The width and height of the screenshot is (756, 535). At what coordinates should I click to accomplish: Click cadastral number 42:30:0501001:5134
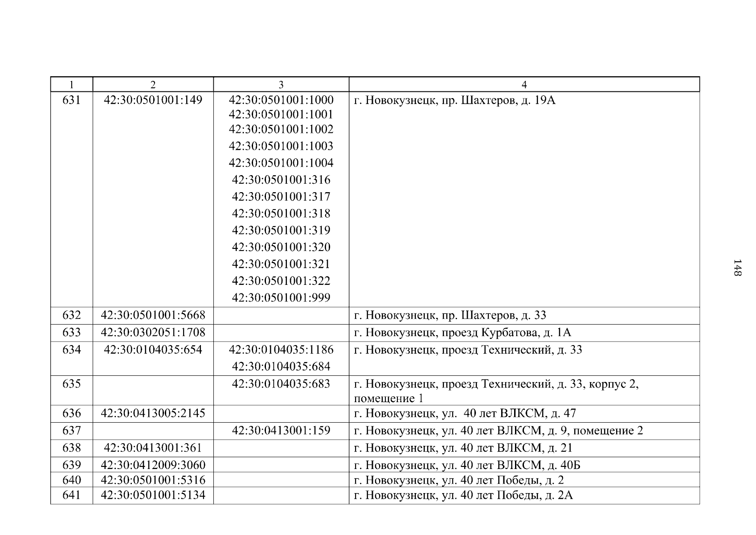pos(153,495)
